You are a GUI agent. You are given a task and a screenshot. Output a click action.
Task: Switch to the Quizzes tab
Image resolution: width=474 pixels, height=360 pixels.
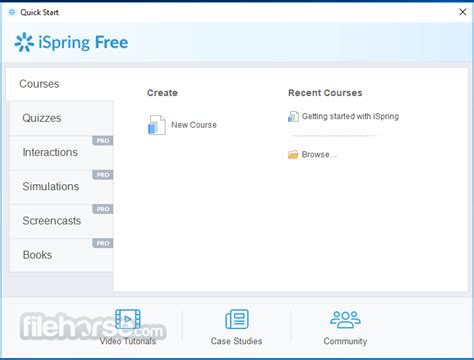point(61,118)
